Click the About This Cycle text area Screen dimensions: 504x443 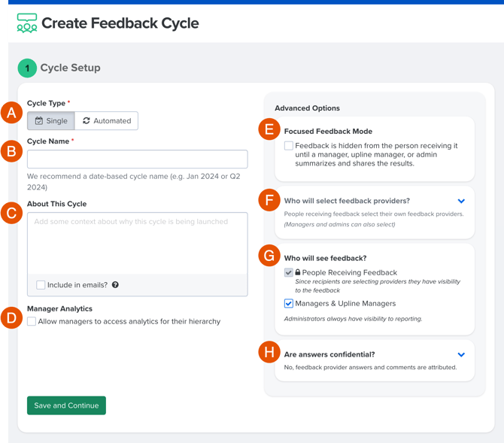tap(138, 243)
